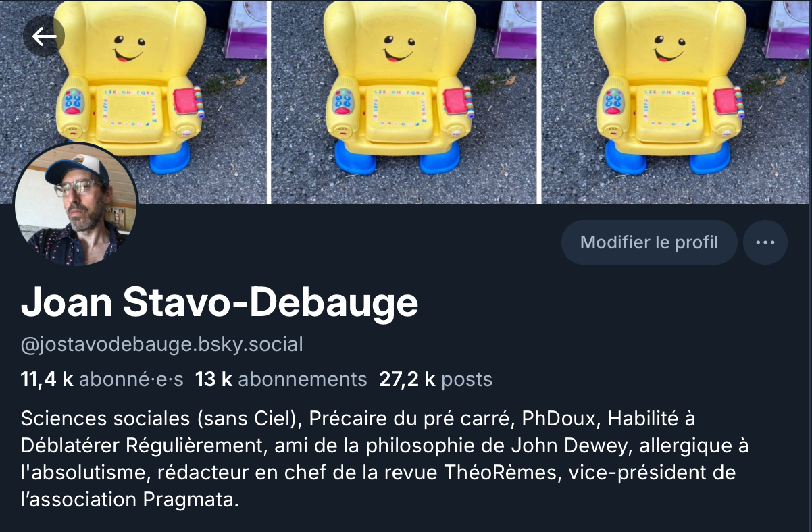Open the three-dots more options menu

(765, 242)
